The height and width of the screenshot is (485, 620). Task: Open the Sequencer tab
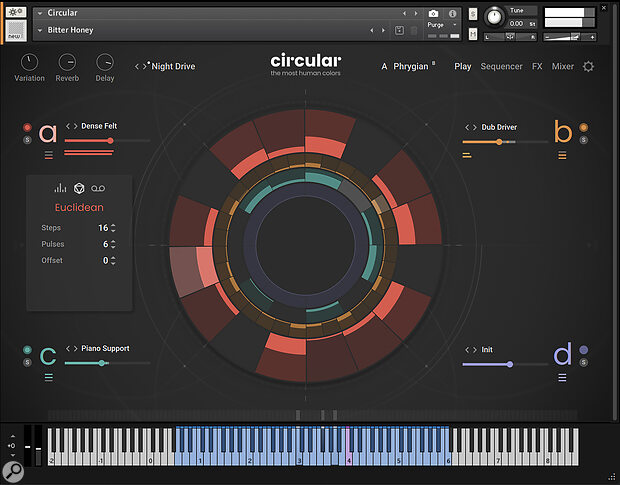pos(501,66)
